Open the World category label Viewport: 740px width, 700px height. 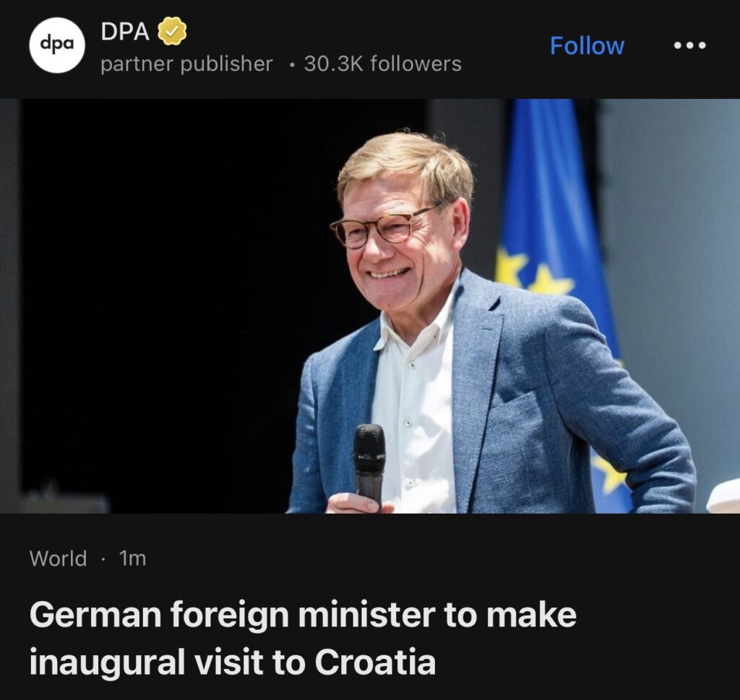pos(58,558)
